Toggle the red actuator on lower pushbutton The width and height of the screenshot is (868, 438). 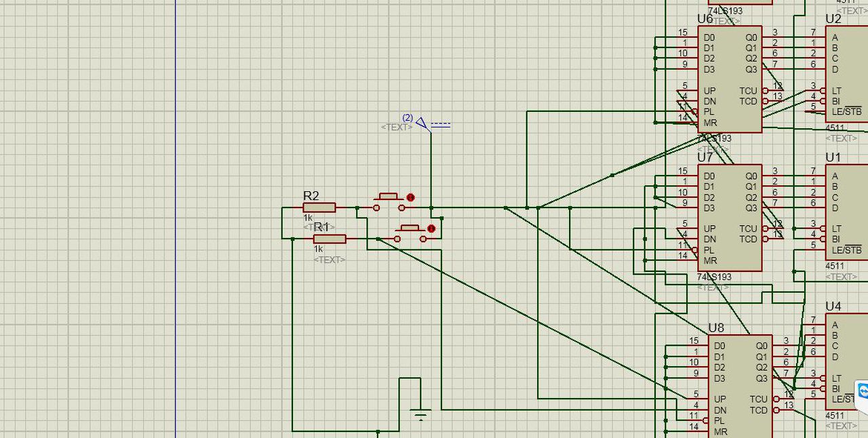click(431, 229)
